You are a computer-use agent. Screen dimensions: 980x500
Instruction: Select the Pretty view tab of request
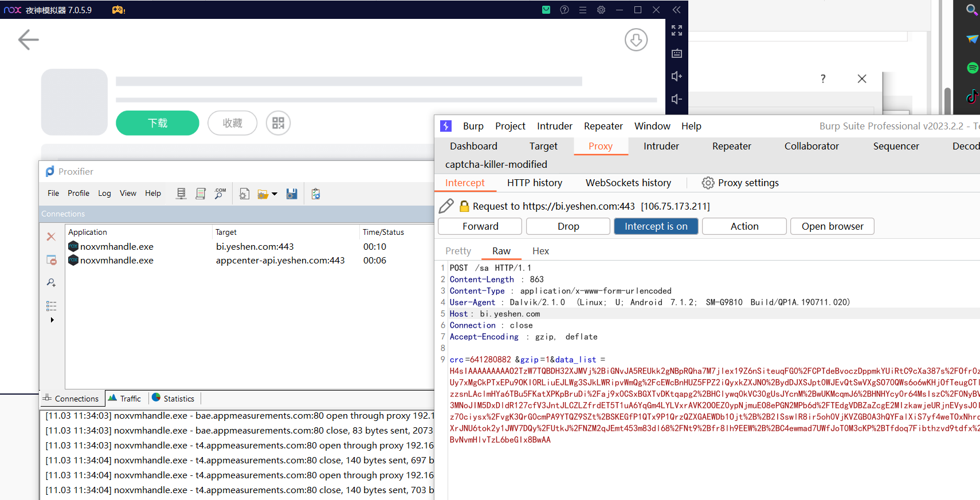458,251
